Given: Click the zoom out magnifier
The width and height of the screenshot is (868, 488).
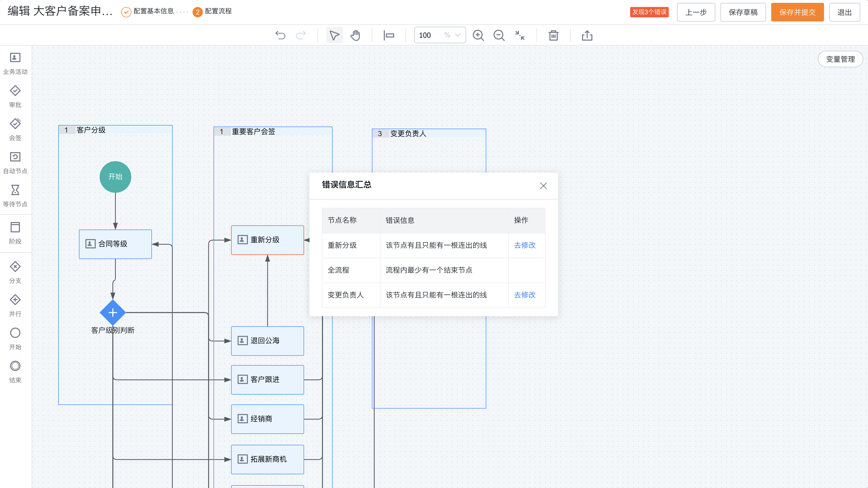Looking at the screenshot, I should [x=499, y=35].
